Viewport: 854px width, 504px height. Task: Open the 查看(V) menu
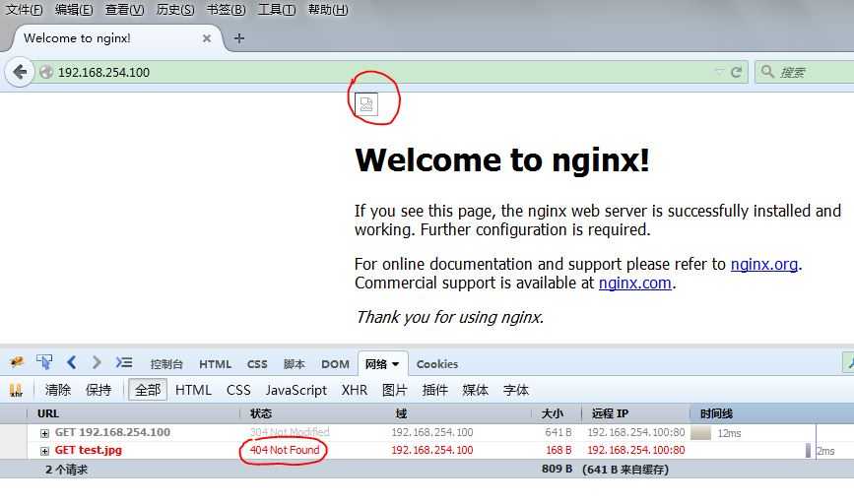(x=125, y=9)
